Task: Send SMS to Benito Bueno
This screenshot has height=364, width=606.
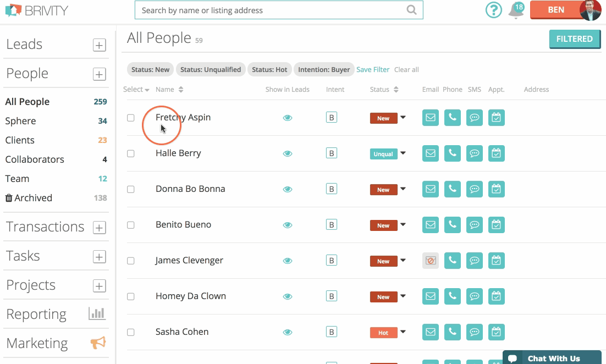Action: tap(475, 225)
